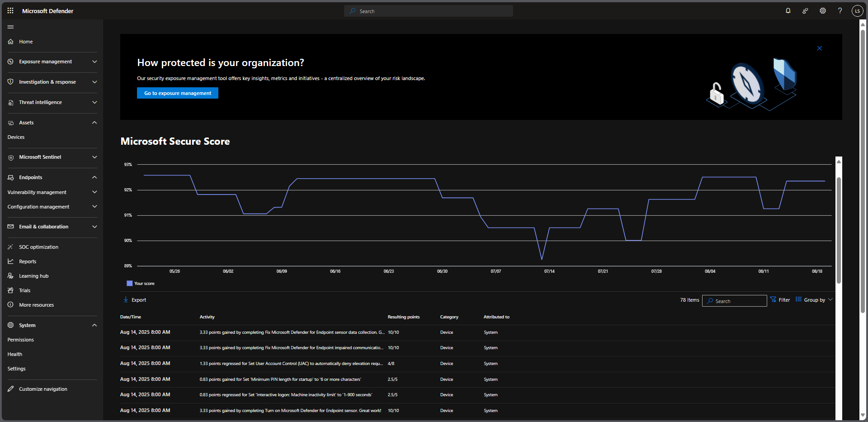The height and width of the screenshot is (422, 868).
Task: Click the Home icon in sidebar
Action: 10,42
